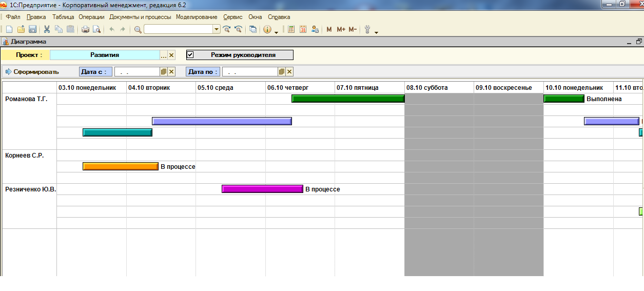Screen dimensions: 644x291
Task: Click the Дата по date input
Action: [x=250, y=72]
